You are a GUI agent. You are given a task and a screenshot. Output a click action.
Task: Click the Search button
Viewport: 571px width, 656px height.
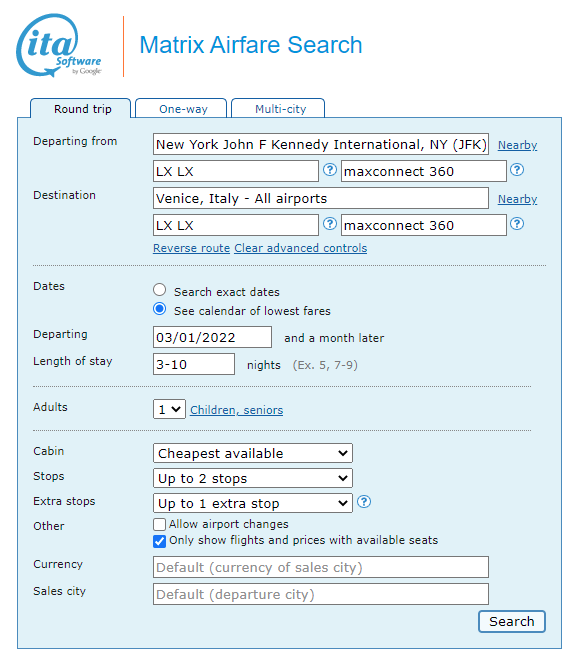tap(512, 621)
